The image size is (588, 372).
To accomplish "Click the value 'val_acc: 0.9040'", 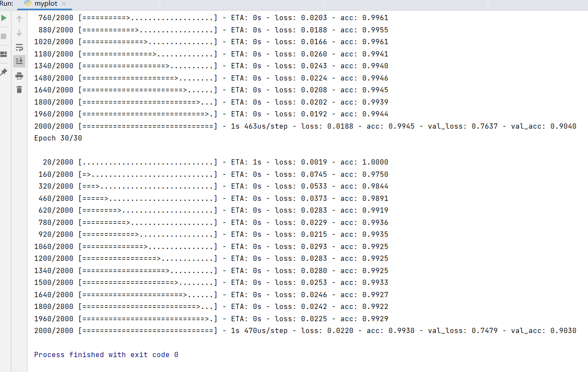I will pyautogui.click(x=544, y=126).
